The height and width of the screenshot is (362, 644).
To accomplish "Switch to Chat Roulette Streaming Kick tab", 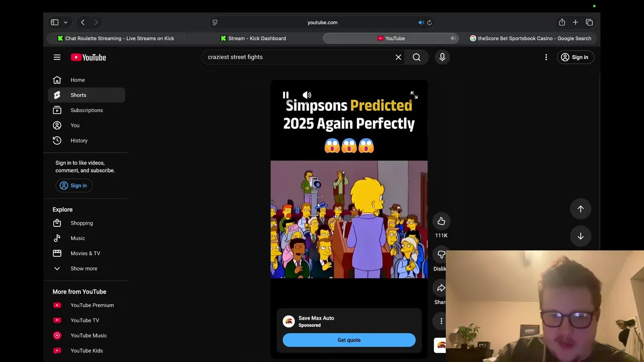I will 116,38.
